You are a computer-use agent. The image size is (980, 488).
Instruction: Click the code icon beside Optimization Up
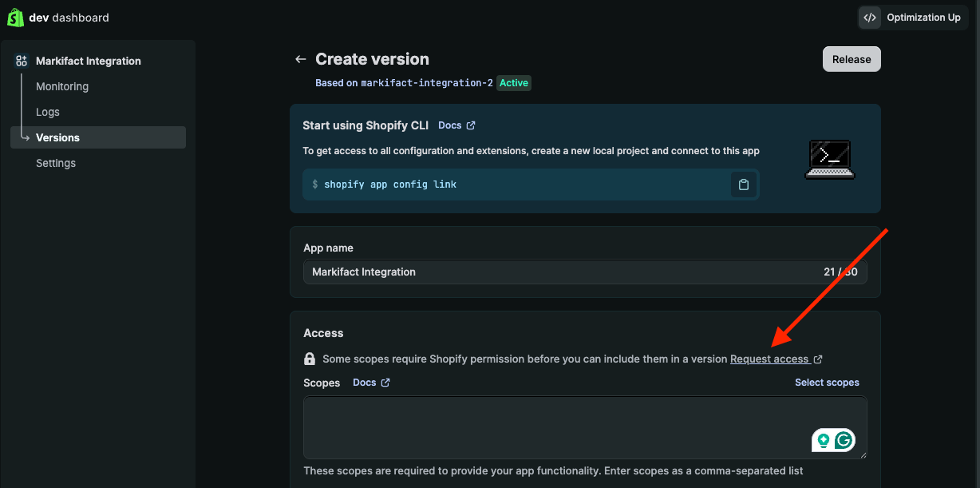click(x=871, y=18)
